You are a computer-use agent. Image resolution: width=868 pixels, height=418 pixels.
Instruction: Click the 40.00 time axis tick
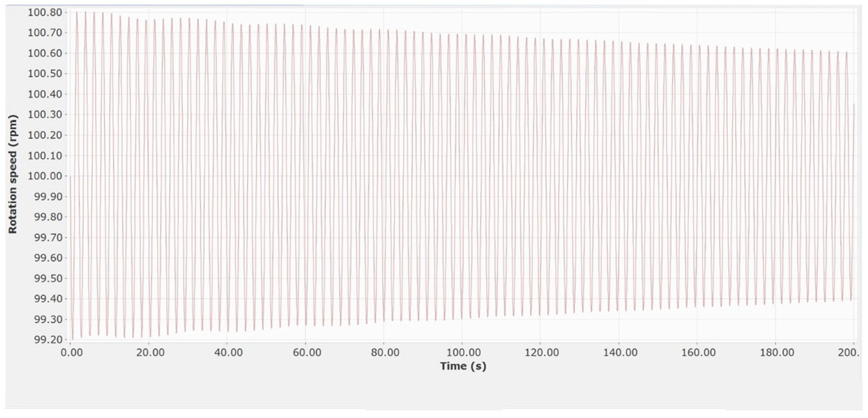[x=228, y=353]
